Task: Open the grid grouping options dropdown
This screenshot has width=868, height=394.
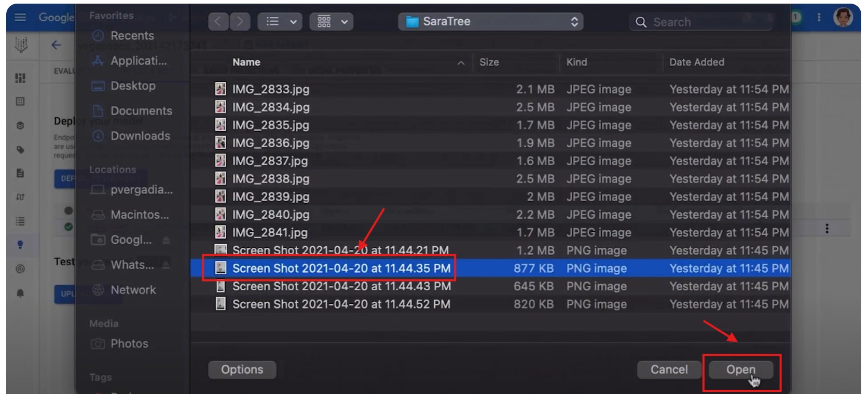Action: click(332, 22)
